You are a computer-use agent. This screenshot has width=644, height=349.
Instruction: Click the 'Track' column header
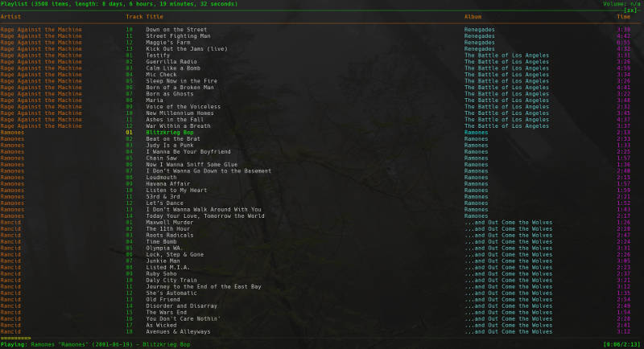click(134, 17)
